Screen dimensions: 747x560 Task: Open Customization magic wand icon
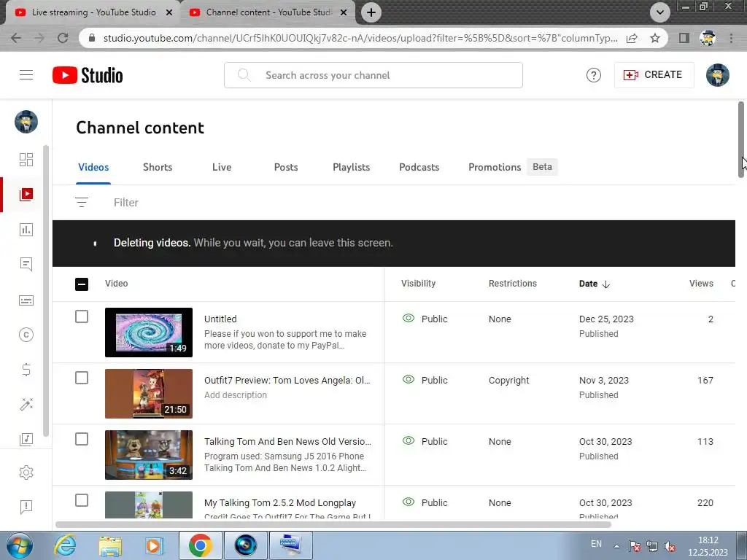coord(26,404)
